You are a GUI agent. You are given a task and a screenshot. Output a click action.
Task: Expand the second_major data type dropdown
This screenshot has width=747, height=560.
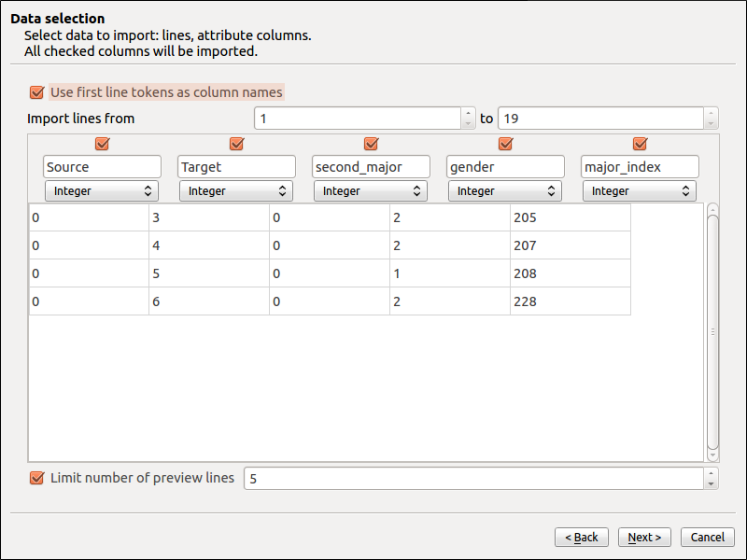[x=371, y=190]
